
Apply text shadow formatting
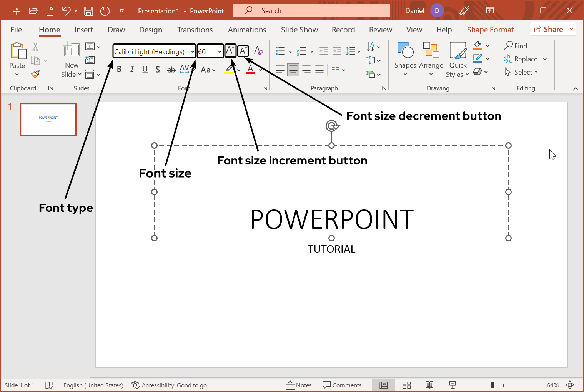[158, 70]
